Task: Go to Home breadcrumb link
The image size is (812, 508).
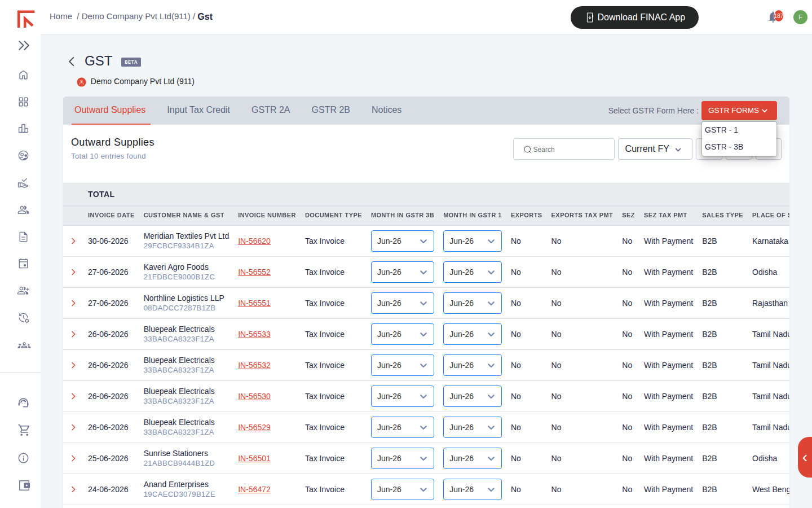Action: coord(61,16)
